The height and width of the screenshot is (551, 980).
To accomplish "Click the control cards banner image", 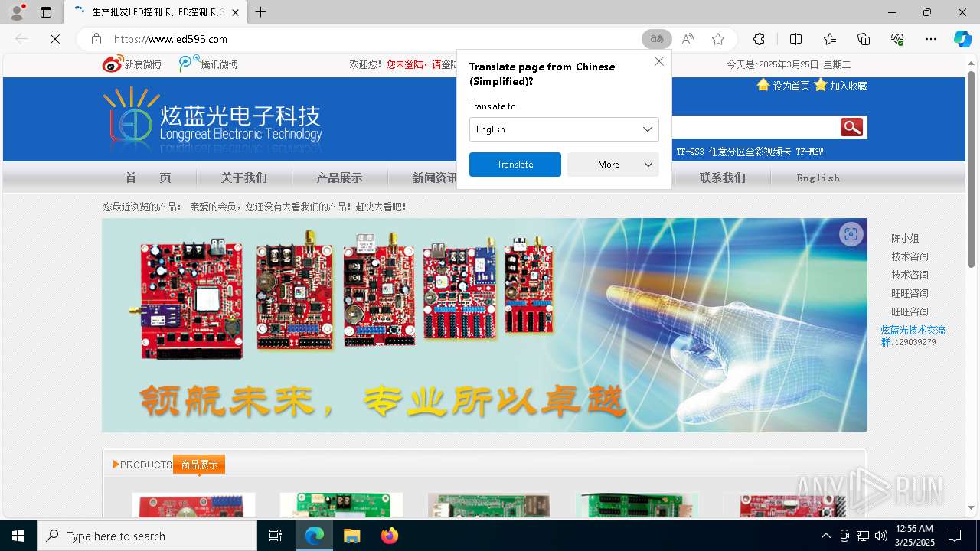I will (485, 325).
